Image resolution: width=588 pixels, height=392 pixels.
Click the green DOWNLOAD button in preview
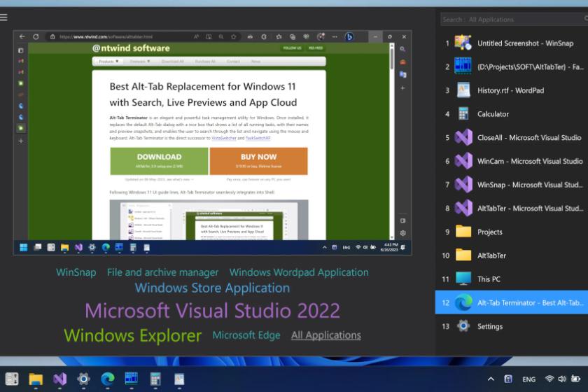159,161
